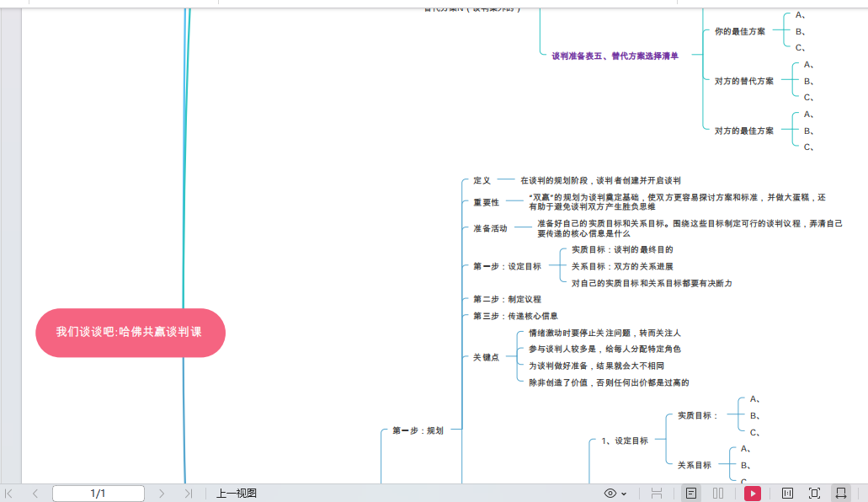The image size is (868, 502).
Task: Select single page view mode
Action: [x=691, y=493]
